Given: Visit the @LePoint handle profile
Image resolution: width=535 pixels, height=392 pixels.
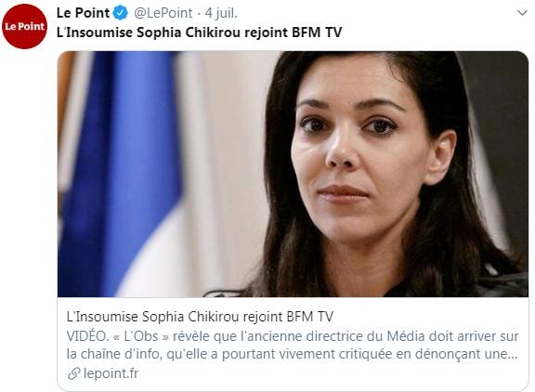Looking at the screenshot, I should [163, 13].
